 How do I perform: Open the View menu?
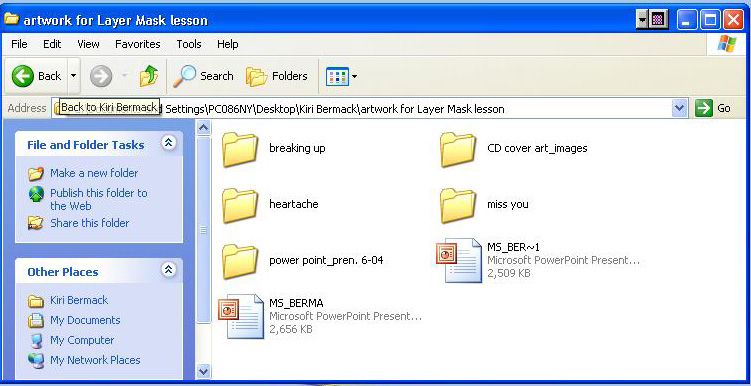88,44
